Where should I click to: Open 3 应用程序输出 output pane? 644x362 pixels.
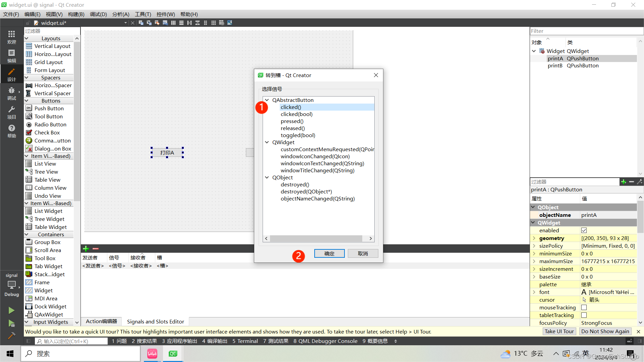pyautogui.click(x=179, y=341)
